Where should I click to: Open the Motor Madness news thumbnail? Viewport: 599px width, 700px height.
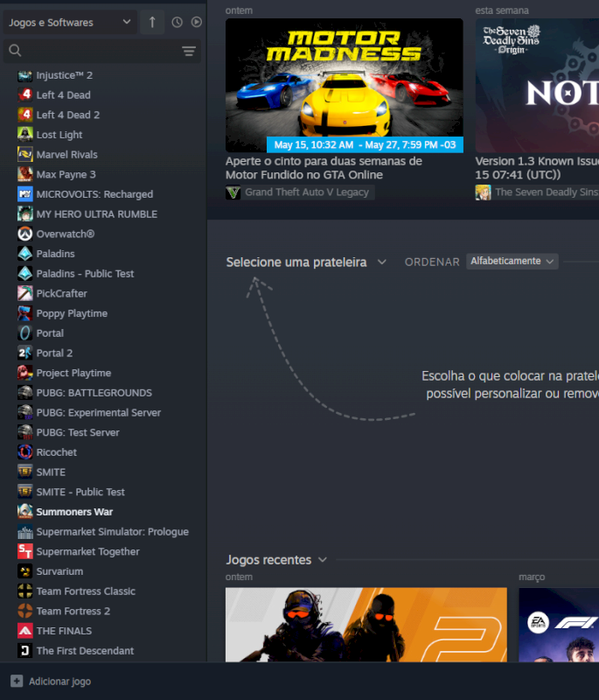[345, 85]
